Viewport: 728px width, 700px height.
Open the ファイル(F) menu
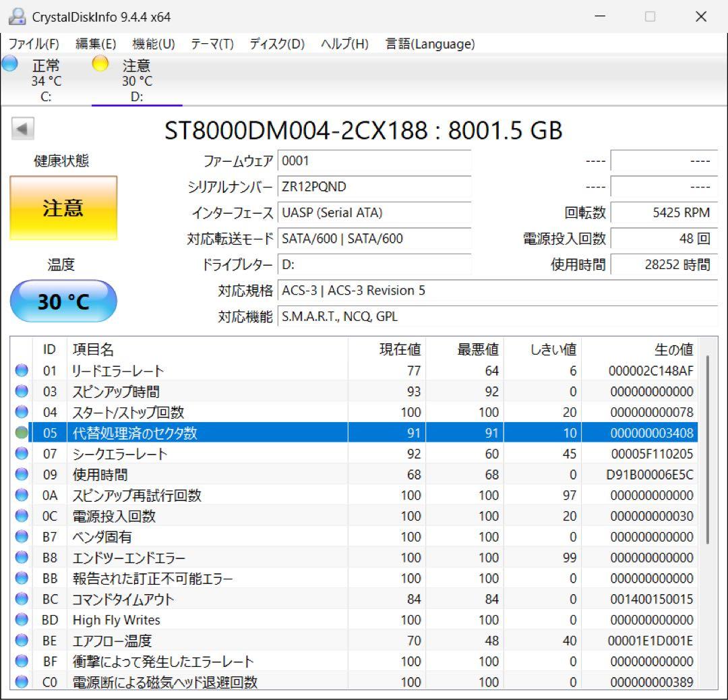click(x=34, y=44)
